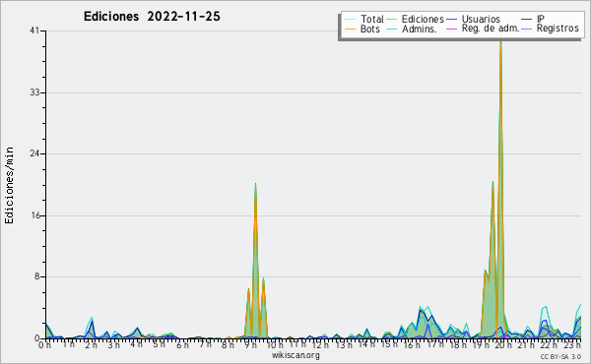Click the x-axis label '5 h'
The width and height of the screenshot is (591, 364).
point(159,344)
